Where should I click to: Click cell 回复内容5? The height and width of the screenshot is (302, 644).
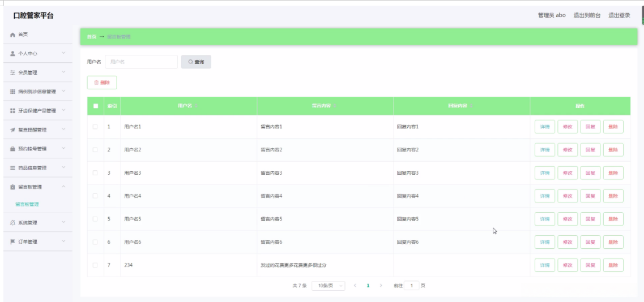tap(408, 219)
